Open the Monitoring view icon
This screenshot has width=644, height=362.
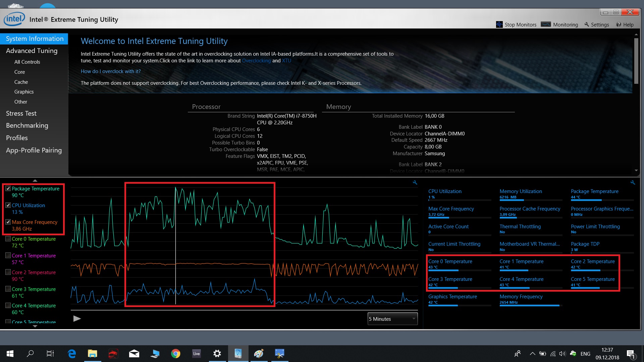546,24
